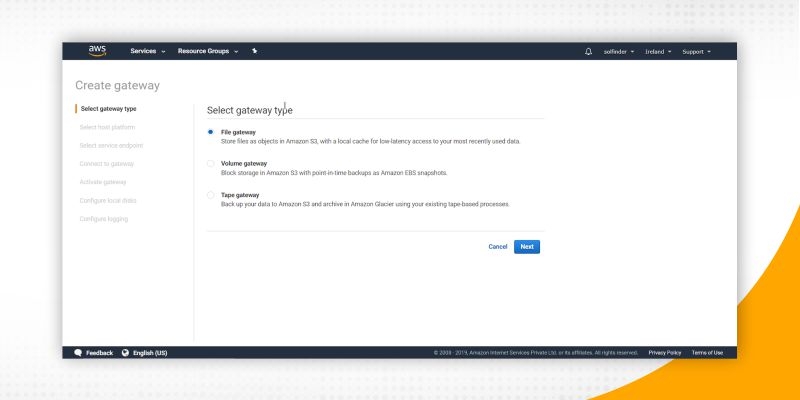Open the solfinder account menu
800x400 pixels.
point(619,51)
